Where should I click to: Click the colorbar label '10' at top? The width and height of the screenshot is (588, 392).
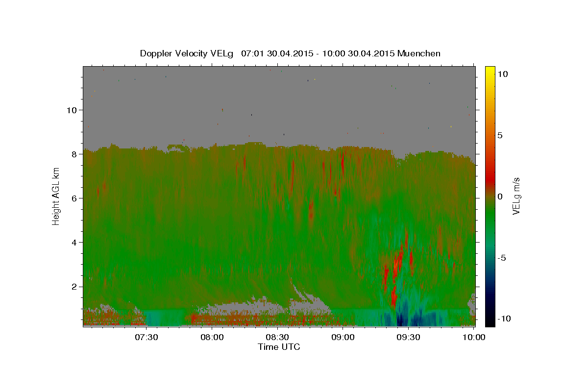pos(502,74)
